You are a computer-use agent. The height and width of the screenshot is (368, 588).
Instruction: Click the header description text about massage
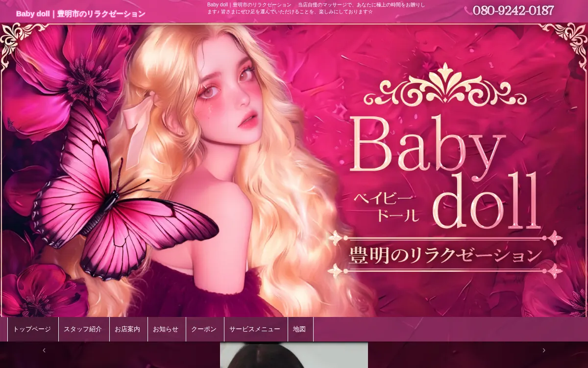pyautogui.click(x=316, y=8)
